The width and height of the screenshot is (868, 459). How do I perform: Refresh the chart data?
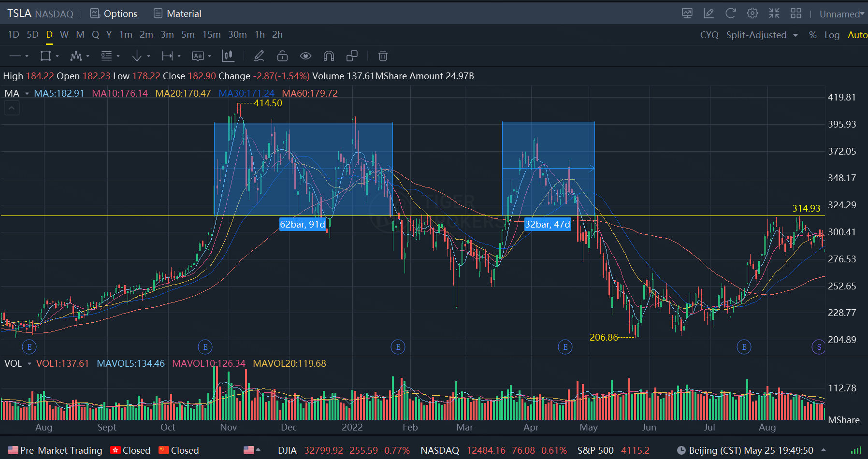click(731, 14)
